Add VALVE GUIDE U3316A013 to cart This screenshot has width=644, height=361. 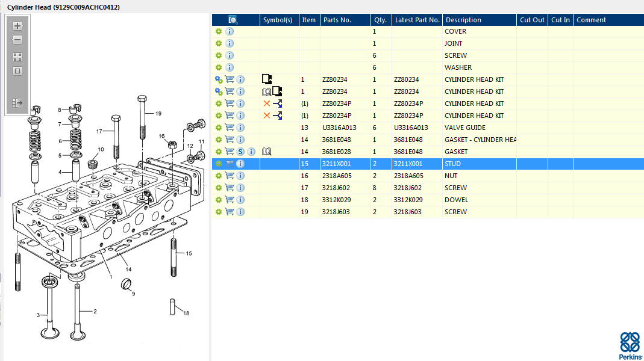point(230,128)
